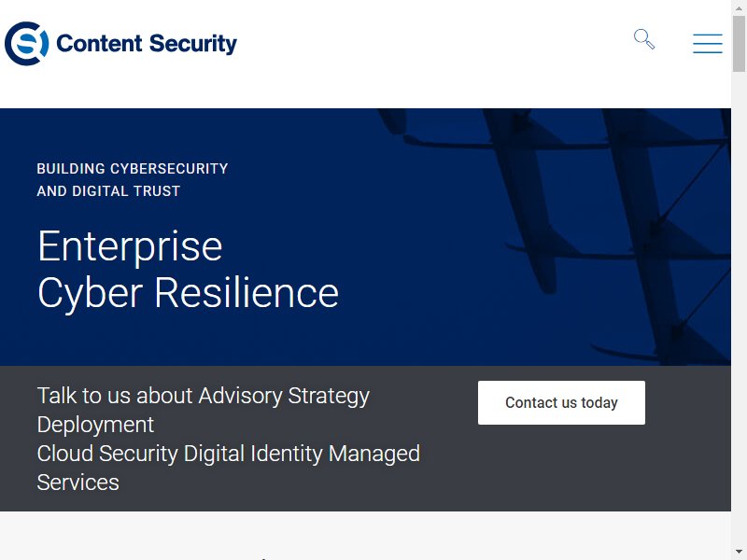Click the scrollbar down arrow

739,553
